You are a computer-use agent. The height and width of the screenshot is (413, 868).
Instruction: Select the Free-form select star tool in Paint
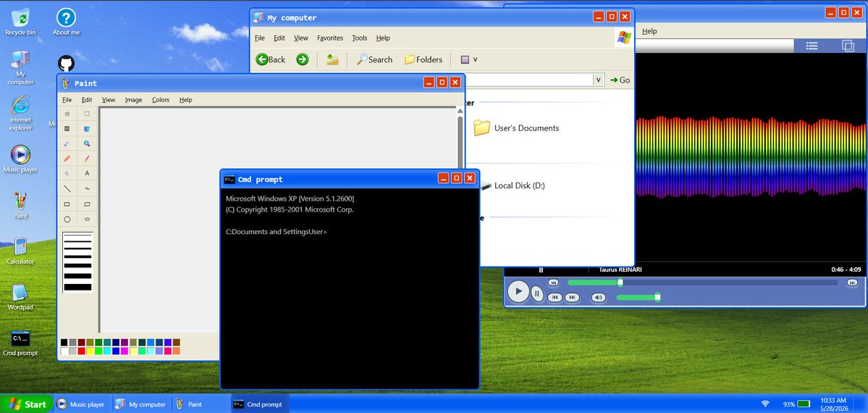coord(67,114)
